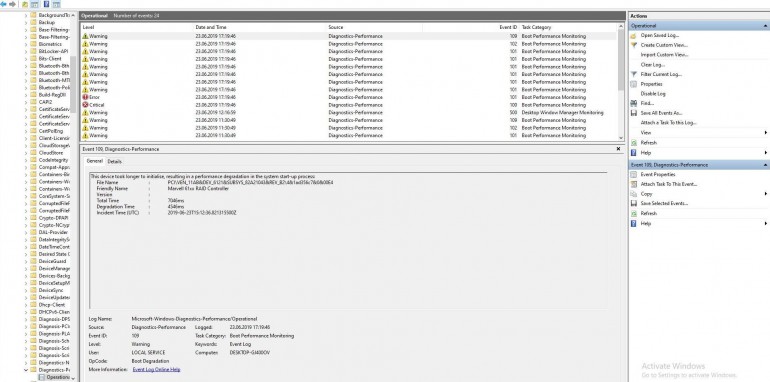Click Attach a Task To this Log

click(x=668, y=123)
